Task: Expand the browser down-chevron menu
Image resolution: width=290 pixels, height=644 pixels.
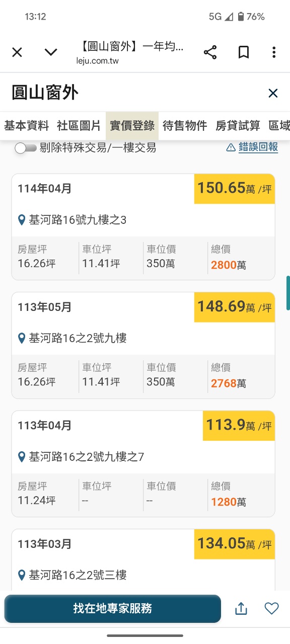Action: click(51, 52)
